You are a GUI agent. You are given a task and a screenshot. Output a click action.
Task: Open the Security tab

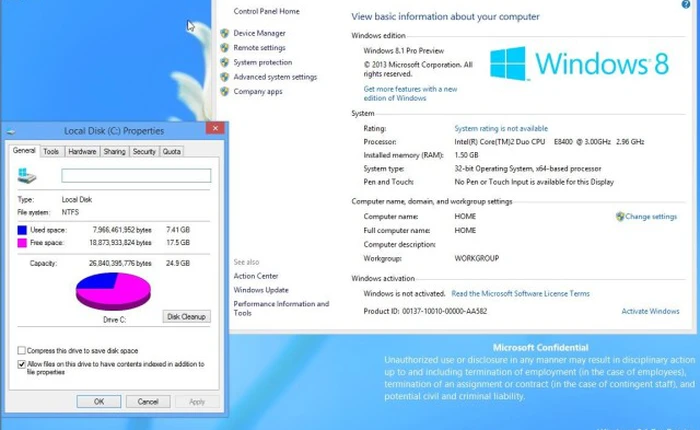(x=144, y=151)
